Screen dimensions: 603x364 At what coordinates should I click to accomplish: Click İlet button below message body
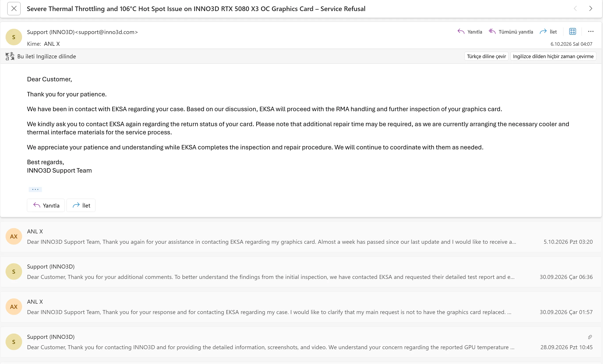tap(81, 205)
